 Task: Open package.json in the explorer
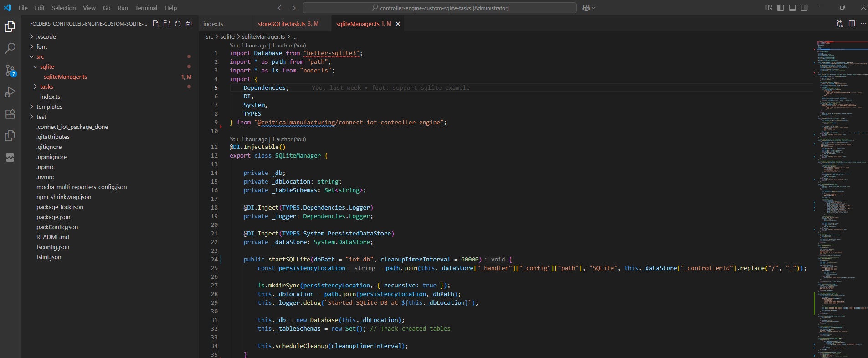pos(53,217)
